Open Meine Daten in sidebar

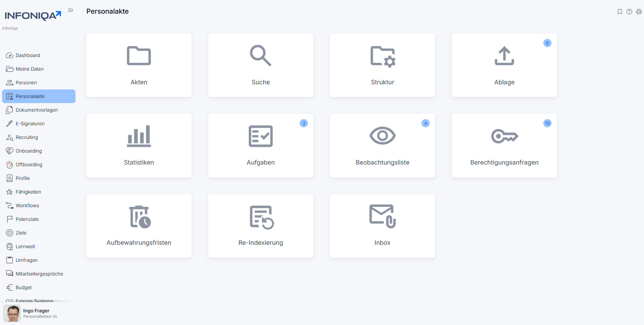tap(39, 69)
